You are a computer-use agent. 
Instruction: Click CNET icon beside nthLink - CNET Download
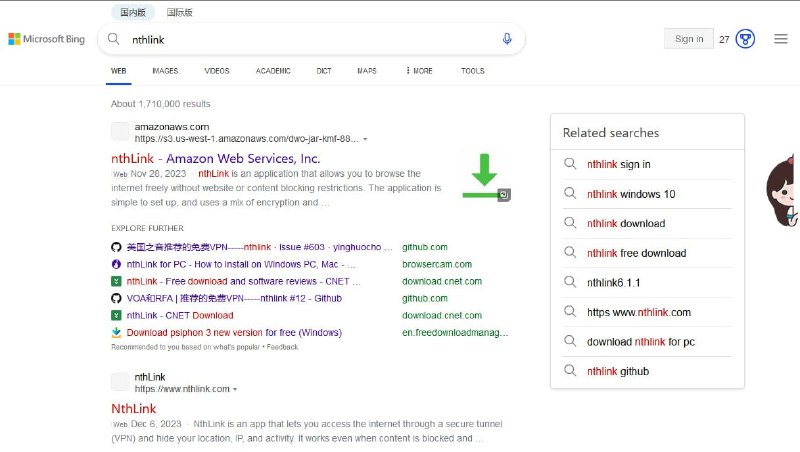pos(116,315)
